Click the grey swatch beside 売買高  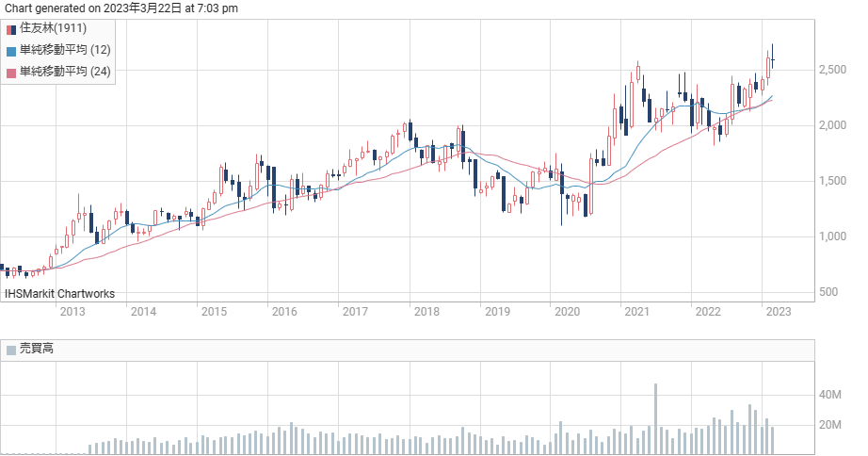11,350
